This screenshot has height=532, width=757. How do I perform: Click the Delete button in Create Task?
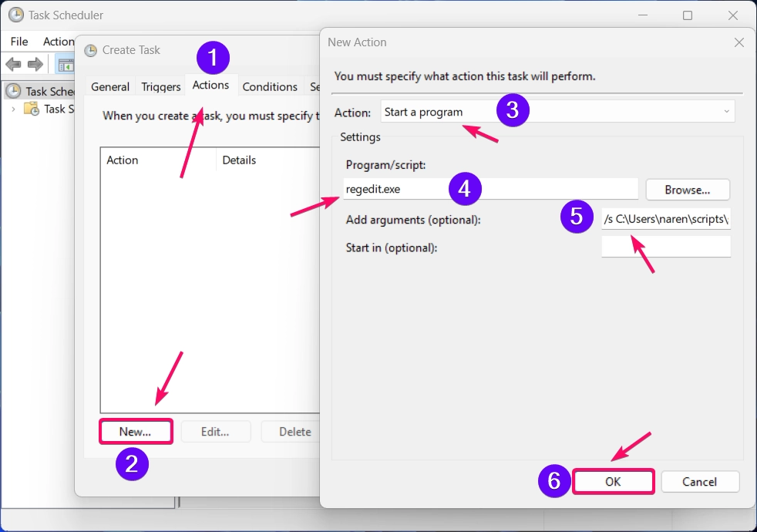coord(290,432)
